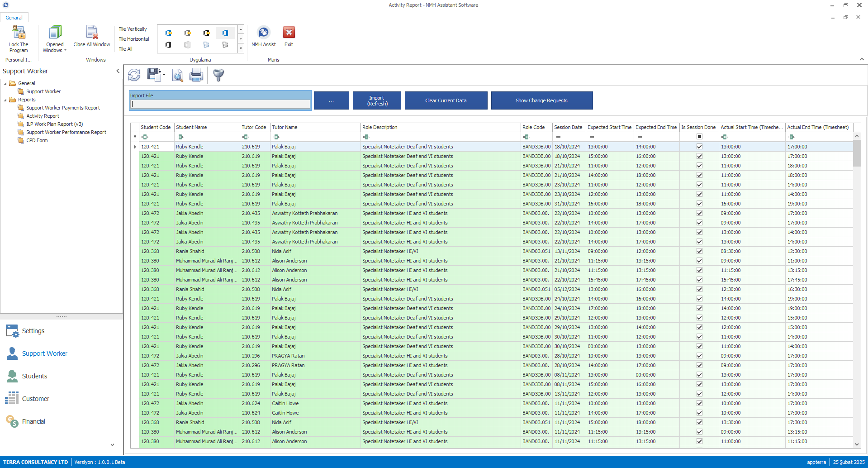Click the funnel filter icon
The width and height of the screenshot is (868, 468).
[218, 75]
